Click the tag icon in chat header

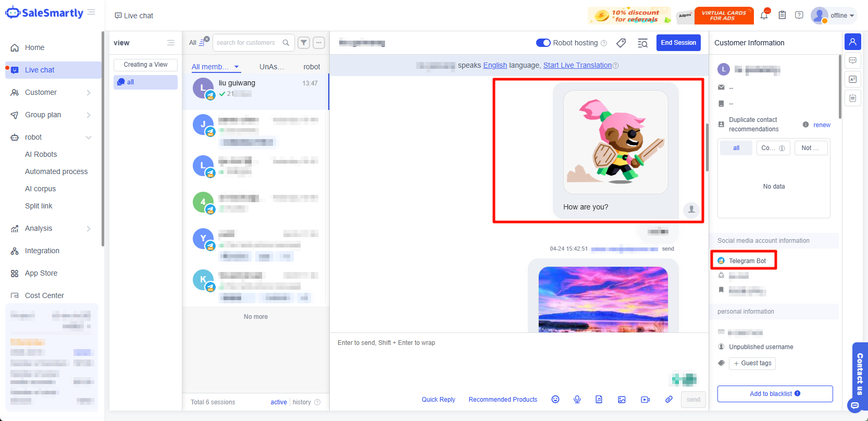(621, 43)
